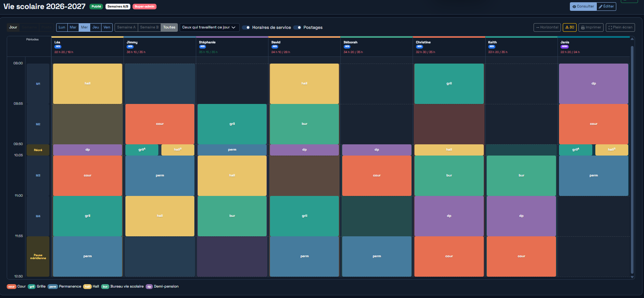Click the Super-admin badge
Image resolution: width=644 pixels, height=298 pixels.
coord(145,6)
